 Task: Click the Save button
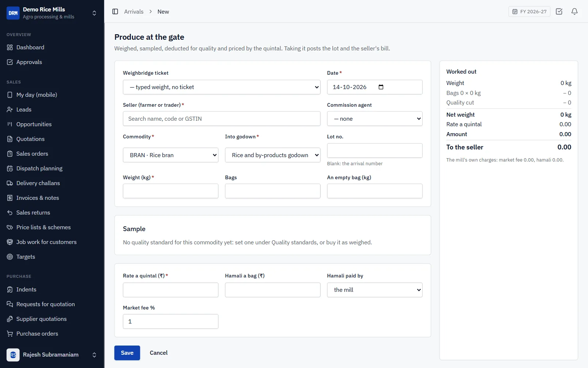coord(127,353)
